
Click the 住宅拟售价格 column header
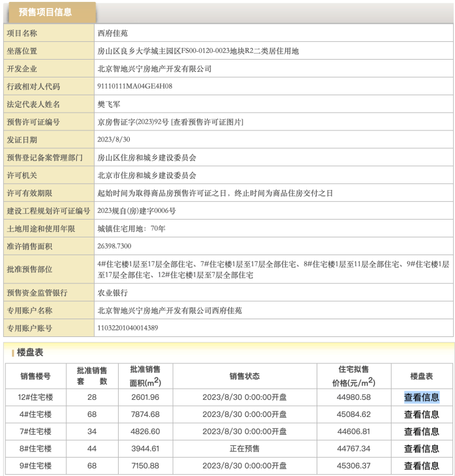(354, 376)
